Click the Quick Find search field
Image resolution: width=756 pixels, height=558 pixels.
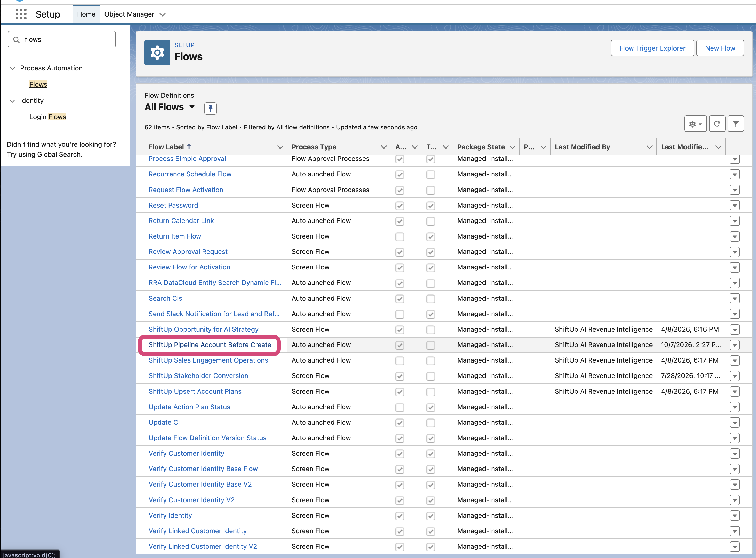[62, 39]
